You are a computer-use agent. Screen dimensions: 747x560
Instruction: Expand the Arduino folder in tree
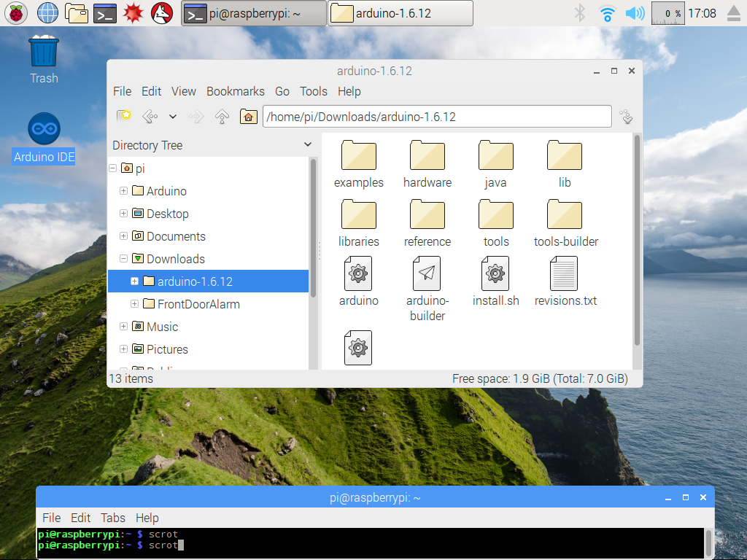point(124,191)
